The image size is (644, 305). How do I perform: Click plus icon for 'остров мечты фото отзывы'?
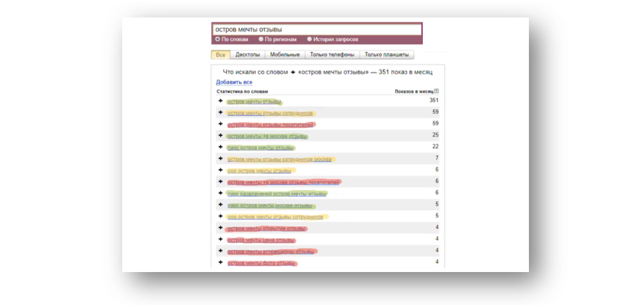[220, 262]
